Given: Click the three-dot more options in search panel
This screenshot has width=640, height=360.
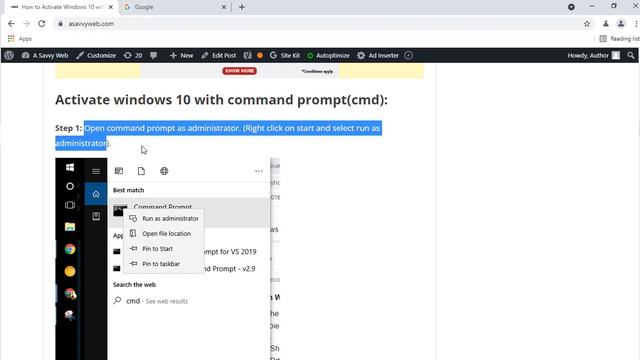Looking at the screenshot, I should 259,171.
